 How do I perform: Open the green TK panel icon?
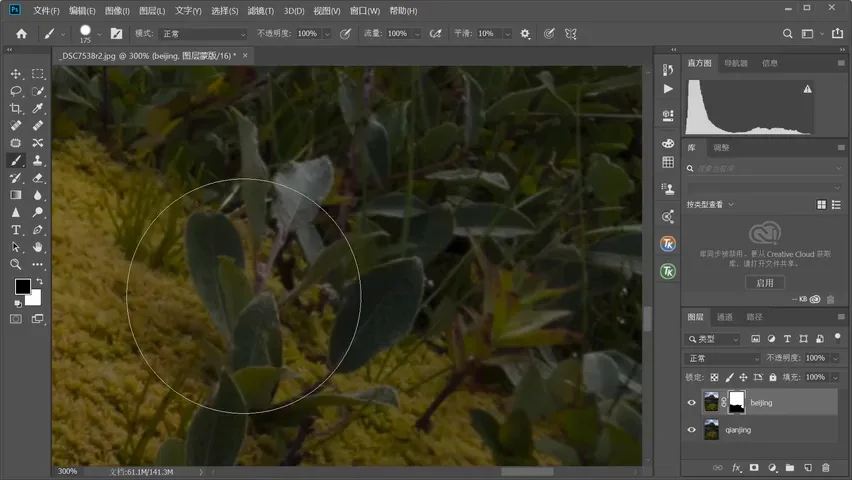[668, 271]
